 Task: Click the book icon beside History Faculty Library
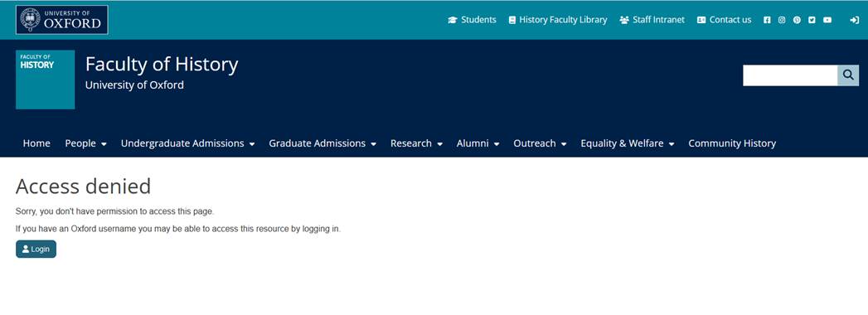[x=512, y=20]
